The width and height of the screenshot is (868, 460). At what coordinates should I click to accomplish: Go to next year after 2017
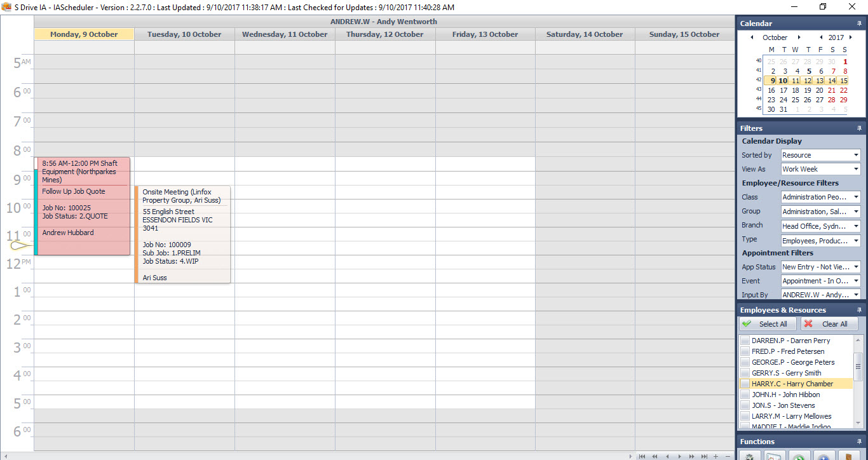[851, 37]
